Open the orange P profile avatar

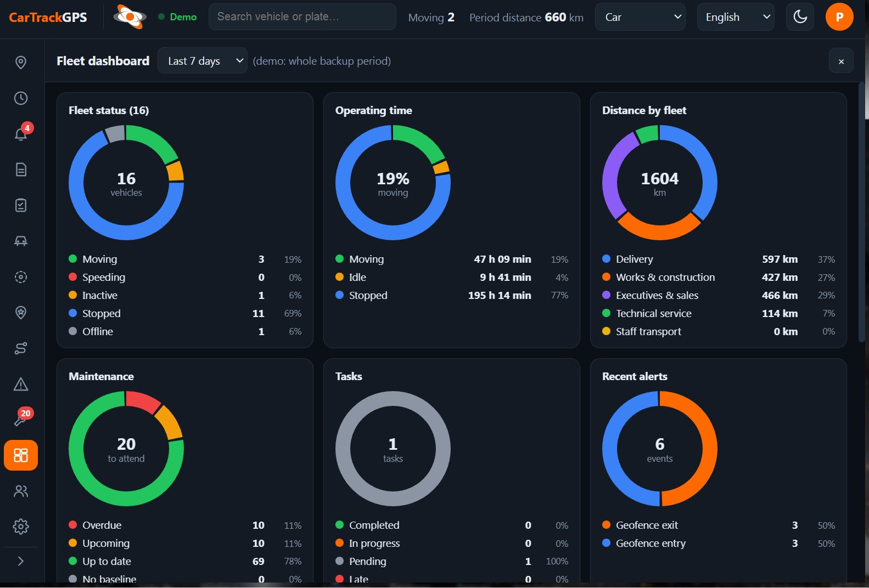tap(839, 17)
